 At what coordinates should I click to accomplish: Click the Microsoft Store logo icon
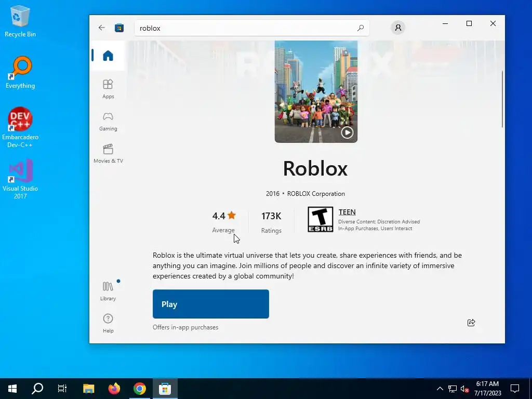click(x=119, y=28)
